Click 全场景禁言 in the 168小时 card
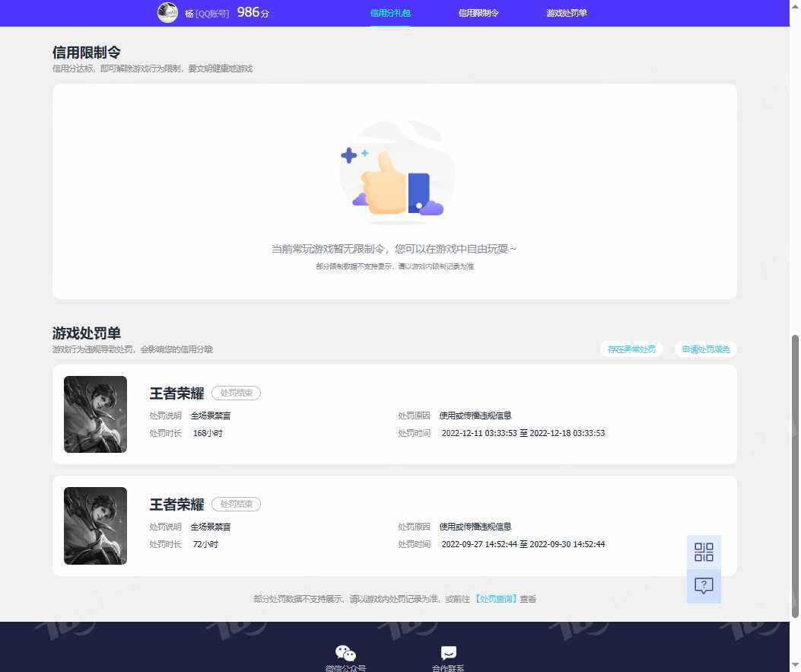Image resolution: width=801 pixels, height=672 pixels. click(x=211, y=416)
